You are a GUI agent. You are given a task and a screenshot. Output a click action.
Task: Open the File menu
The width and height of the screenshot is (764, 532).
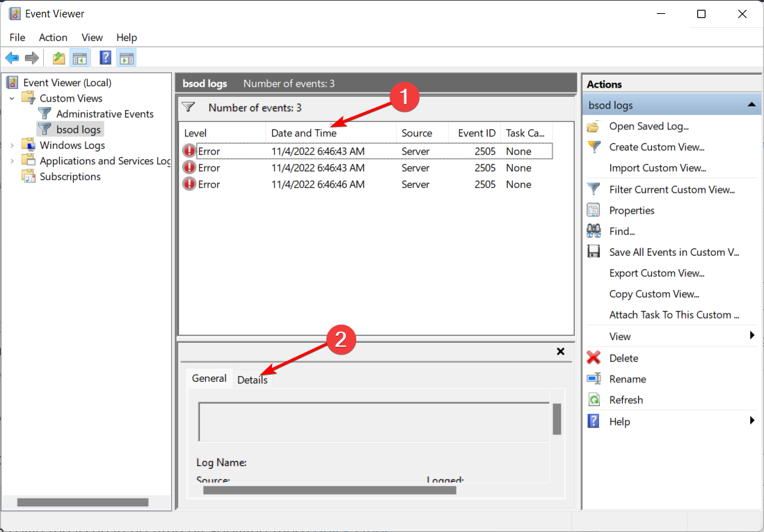click(17, 38)
